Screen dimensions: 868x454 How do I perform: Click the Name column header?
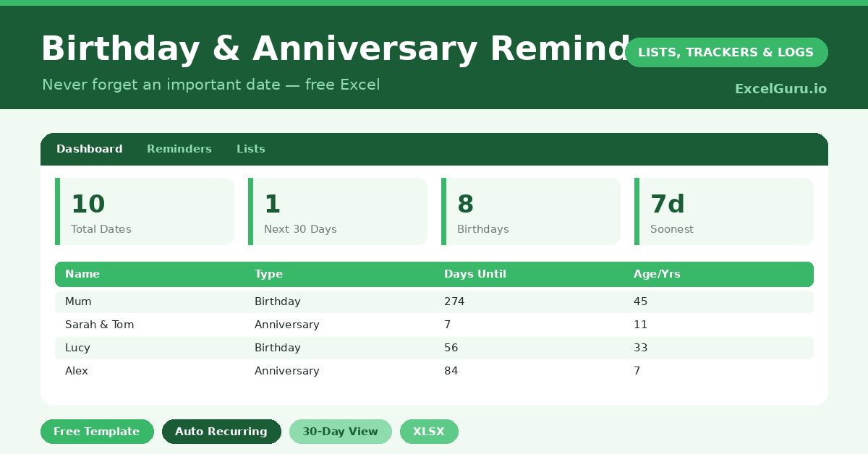[82, 274]
